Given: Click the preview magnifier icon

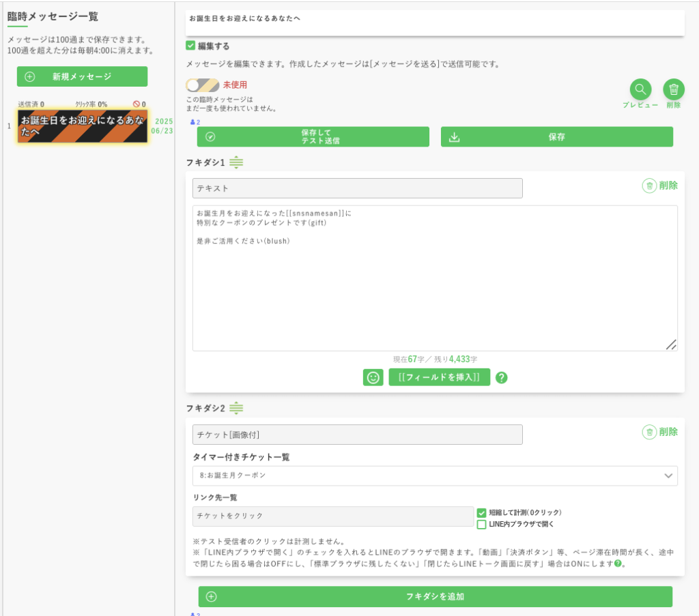Looking at the screenshot, I should 640,89.
